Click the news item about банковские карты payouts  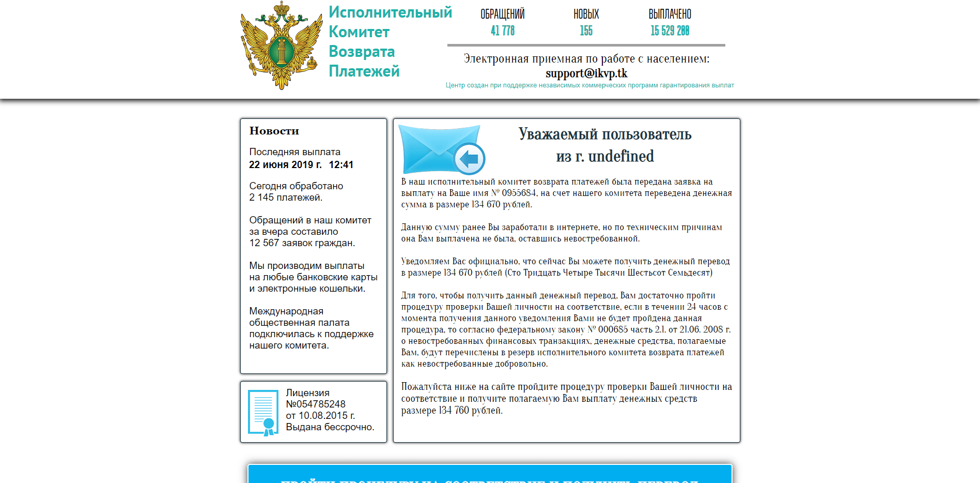coord(313,277)
